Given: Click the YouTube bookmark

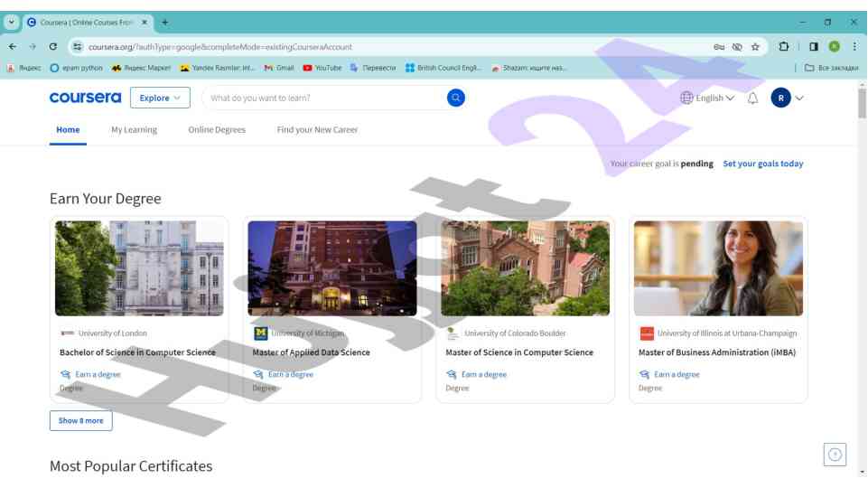Looking at the screenshot, I should [x=322, y=68].
